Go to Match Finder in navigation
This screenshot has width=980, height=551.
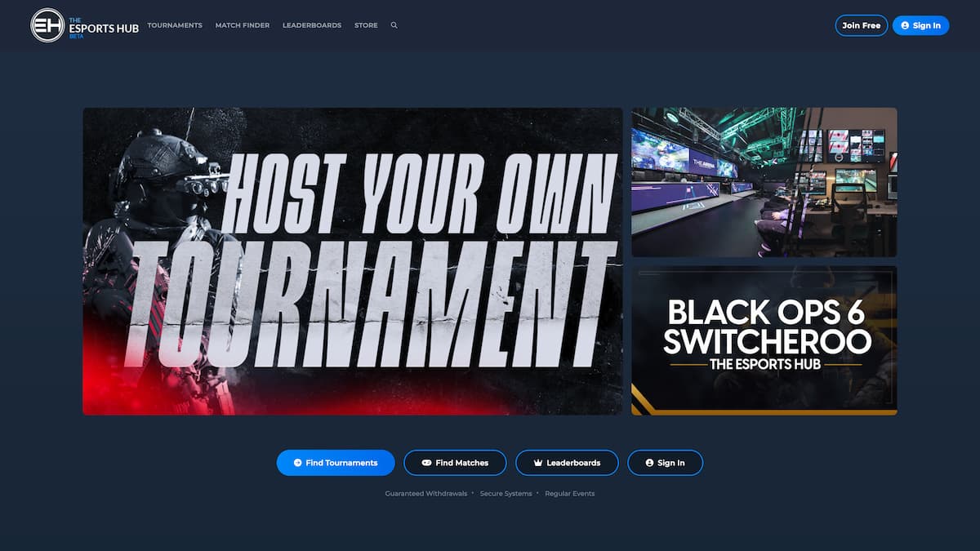[243, 25]
